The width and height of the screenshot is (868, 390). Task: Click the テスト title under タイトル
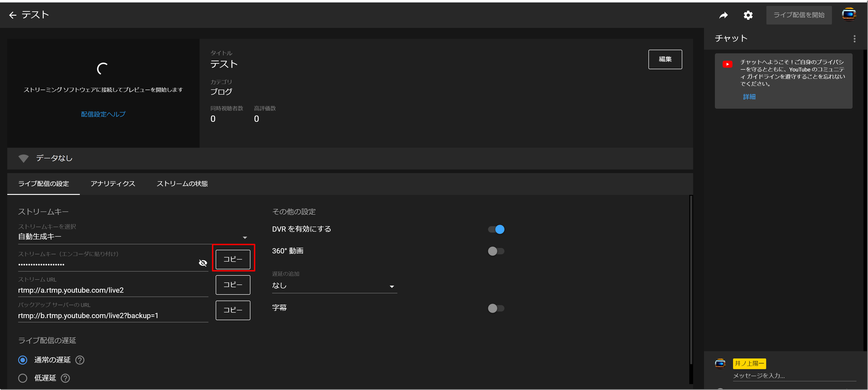224,64
